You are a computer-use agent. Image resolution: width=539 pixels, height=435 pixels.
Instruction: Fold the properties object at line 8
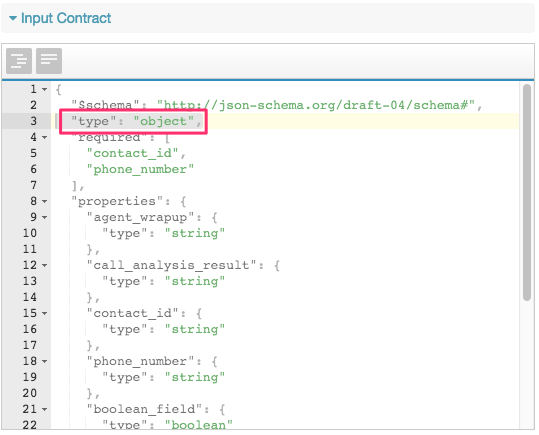45,201
